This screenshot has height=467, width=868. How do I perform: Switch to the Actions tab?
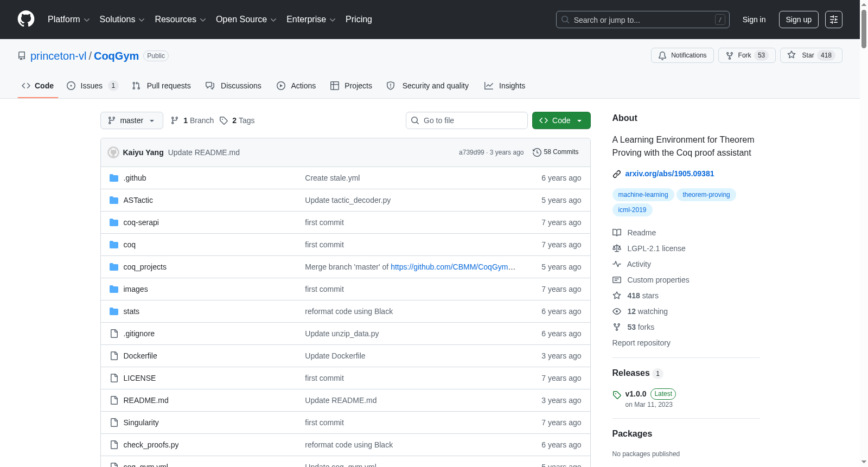tap(296, 86)
